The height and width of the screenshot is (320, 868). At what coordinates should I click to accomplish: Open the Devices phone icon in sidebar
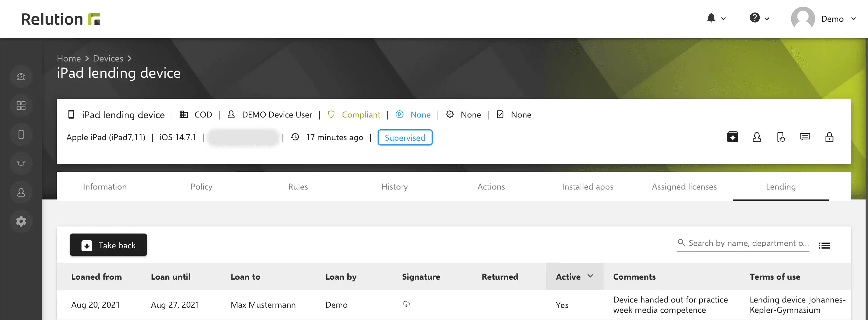[21, 135]
